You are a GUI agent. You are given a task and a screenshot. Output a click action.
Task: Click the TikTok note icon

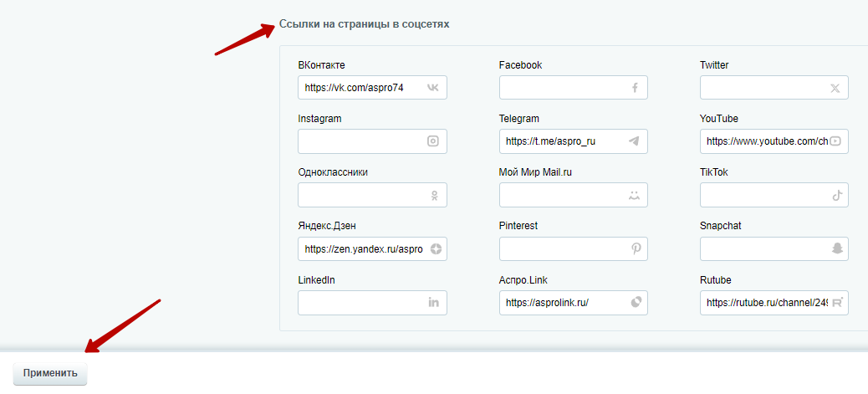click(x=836, y=195)
